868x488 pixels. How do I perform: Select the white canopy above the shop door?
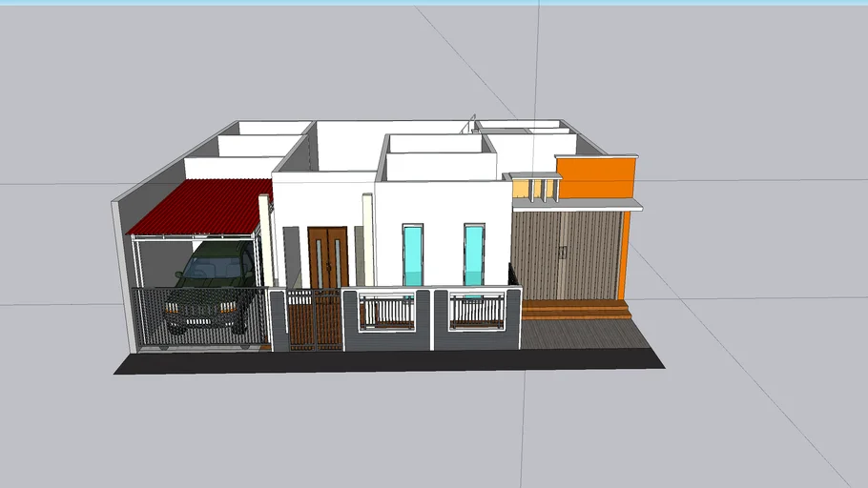coord(577,206)
